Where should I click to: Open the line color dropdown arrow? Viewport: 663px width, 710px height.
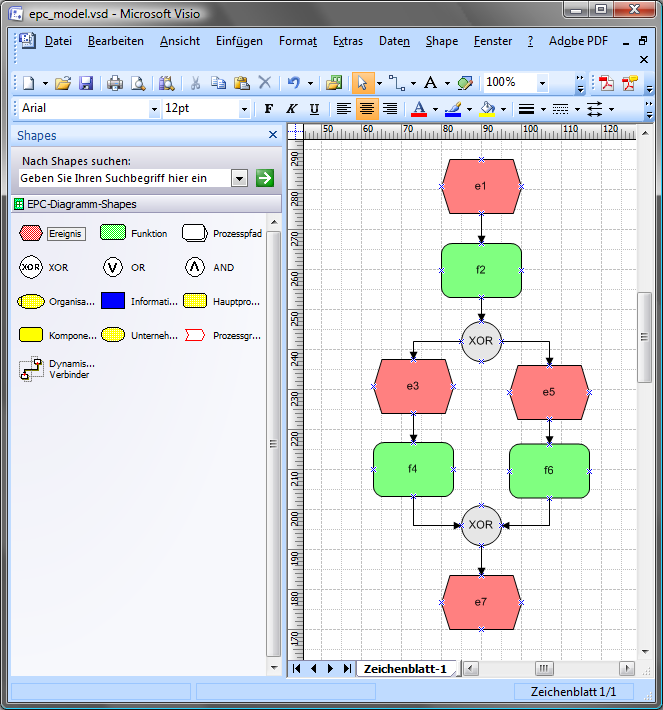click(469, 109)
